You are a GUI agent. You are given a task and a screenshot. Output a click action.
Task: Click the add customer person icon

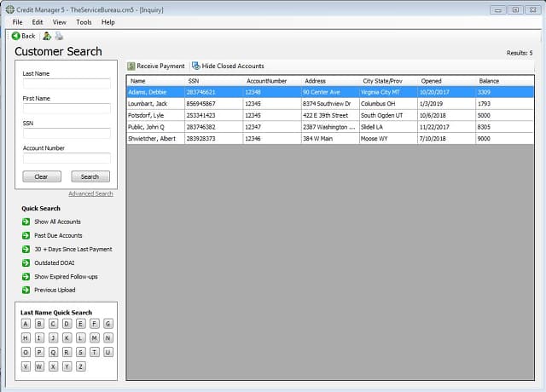tap(47, 36)
